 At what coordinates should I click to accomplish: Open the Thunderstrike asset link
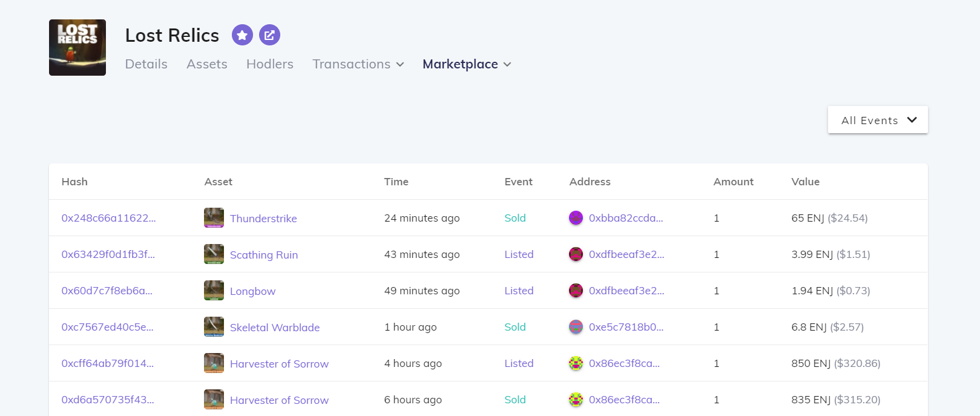(263, 219)
